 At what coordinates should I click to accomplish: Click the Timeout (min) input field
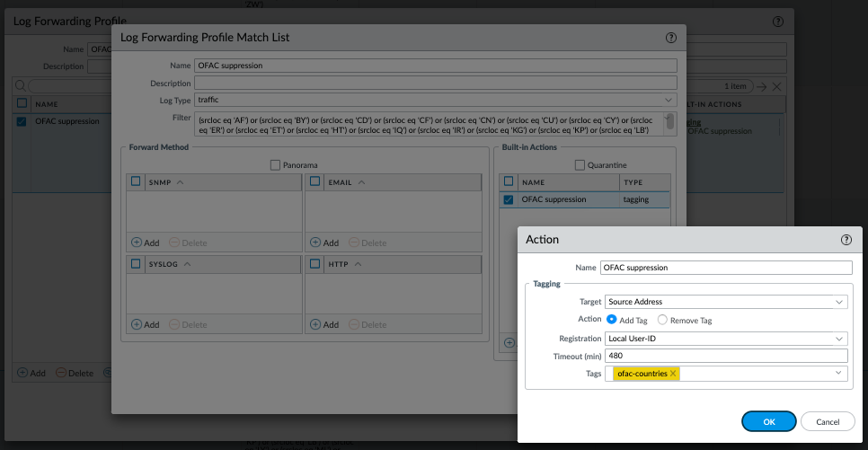point(726,356)
